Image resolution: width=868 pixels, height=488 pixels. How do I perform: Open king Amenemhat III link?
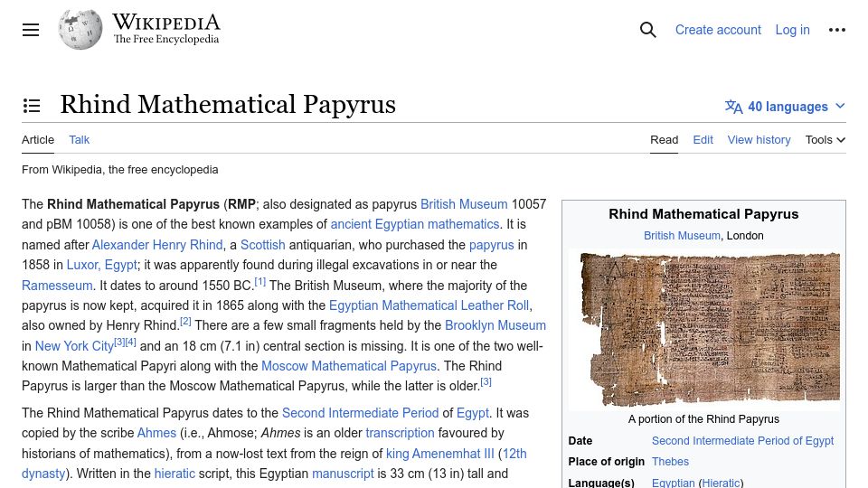point(440,454)
